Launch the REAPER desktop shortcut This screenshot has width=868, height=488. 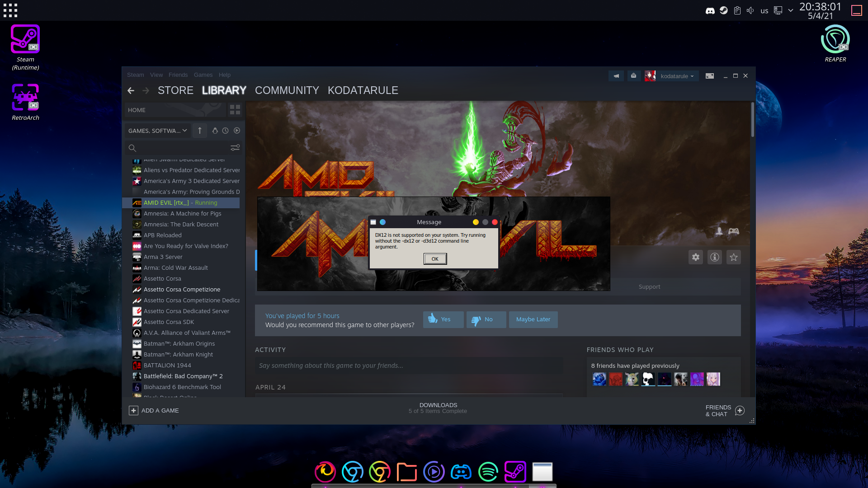pyautogui.click(x=835, y=43)
